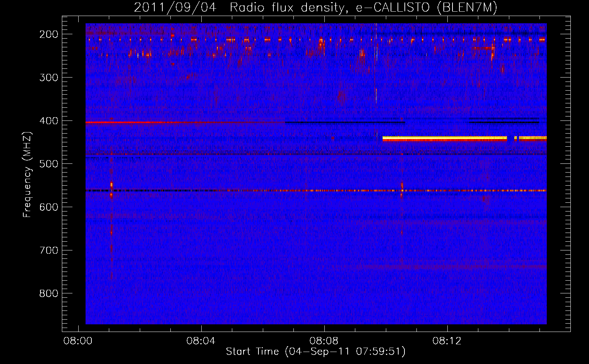The width and height of the screenshot is (589, 364).
Task: Click the bright yellow emission band near 440 MHz
Action: pyautogui.click(x=444, y=138)
